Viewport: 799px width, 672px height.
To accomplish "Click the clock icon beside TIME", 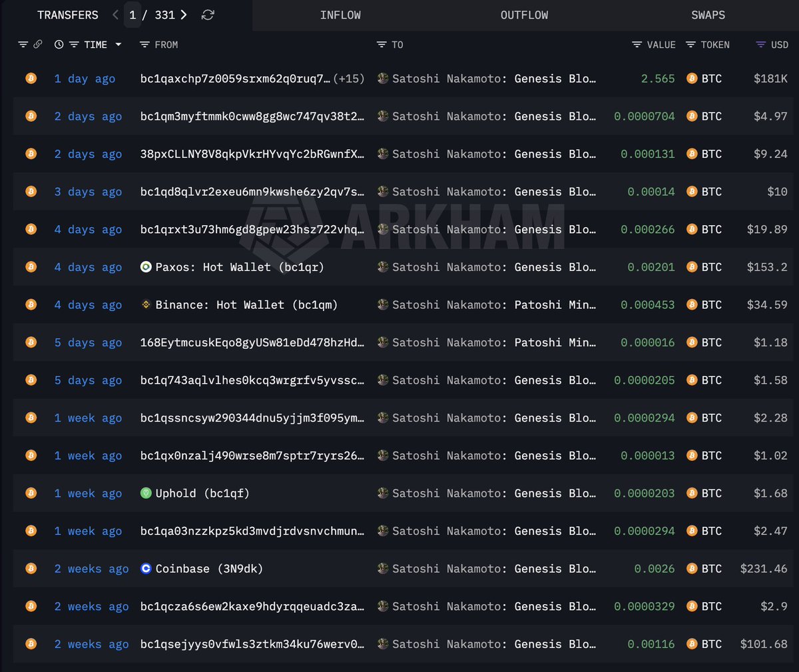I will [x=59, y=45].
